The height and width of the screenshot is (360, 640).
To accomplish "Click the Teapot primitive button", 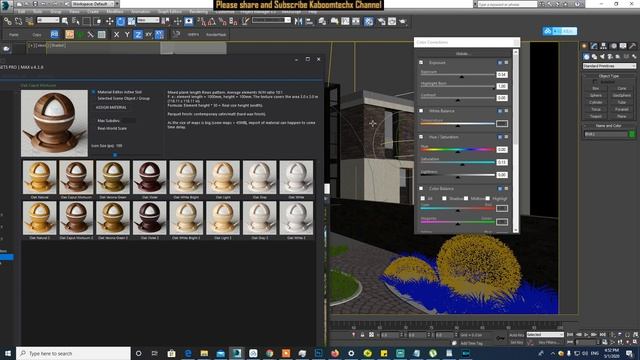I will click(x=596, y=116).
